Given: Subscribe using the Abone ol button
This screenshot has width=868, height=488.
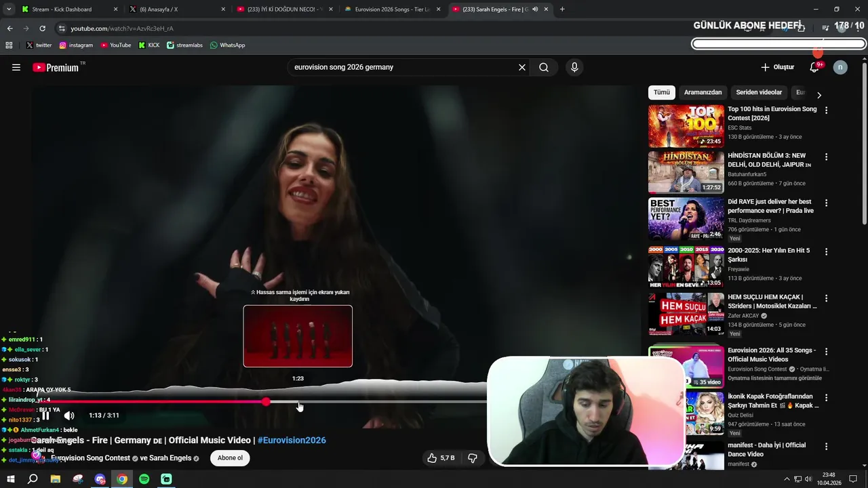Looking at the screenshot, I should (230, 458).
